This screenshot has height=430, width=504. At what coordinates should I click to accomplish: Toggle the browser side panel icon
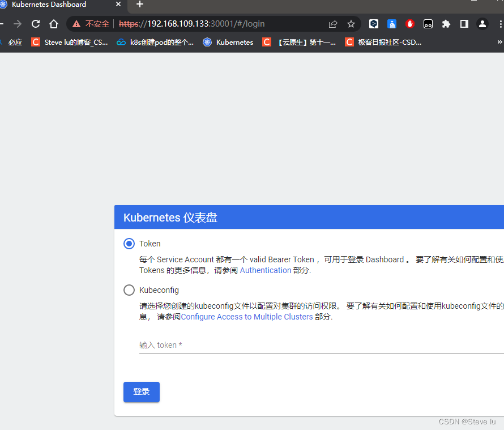point(464,24)
